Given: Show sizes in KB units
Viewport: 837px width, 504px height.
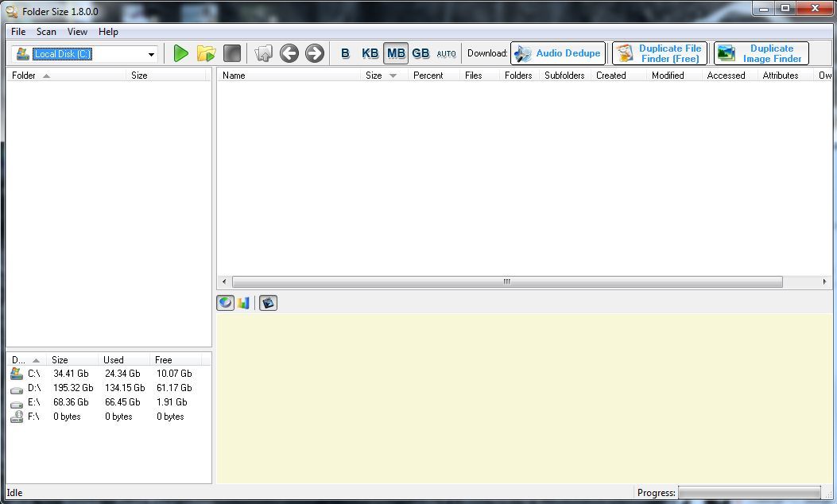Looking at the screenshot, I should [x=370, y=53].
